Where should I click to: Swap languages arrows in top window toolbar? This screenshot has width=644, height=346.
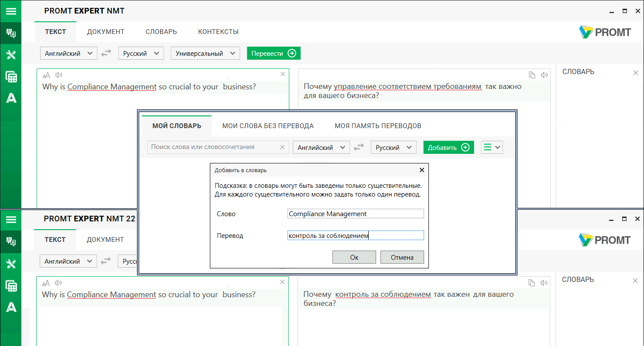click(x=106, y=54)
